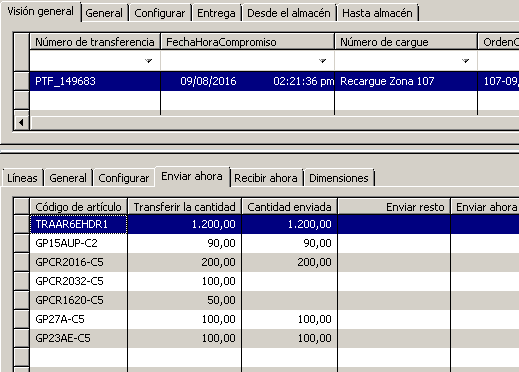
Task: Open the Hasta almacén tab
Action: point(377,13)
